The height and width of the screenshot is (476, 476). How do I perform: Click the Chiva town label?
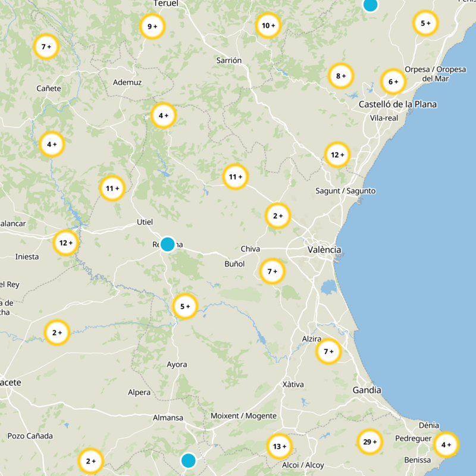click(x=250, y=249)
